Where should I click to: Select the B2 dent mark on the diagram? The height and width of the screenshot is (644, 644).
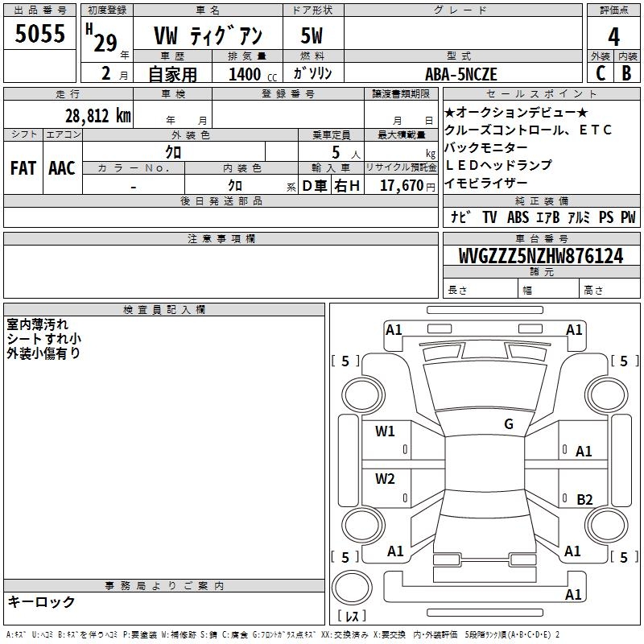pos(584,500)
